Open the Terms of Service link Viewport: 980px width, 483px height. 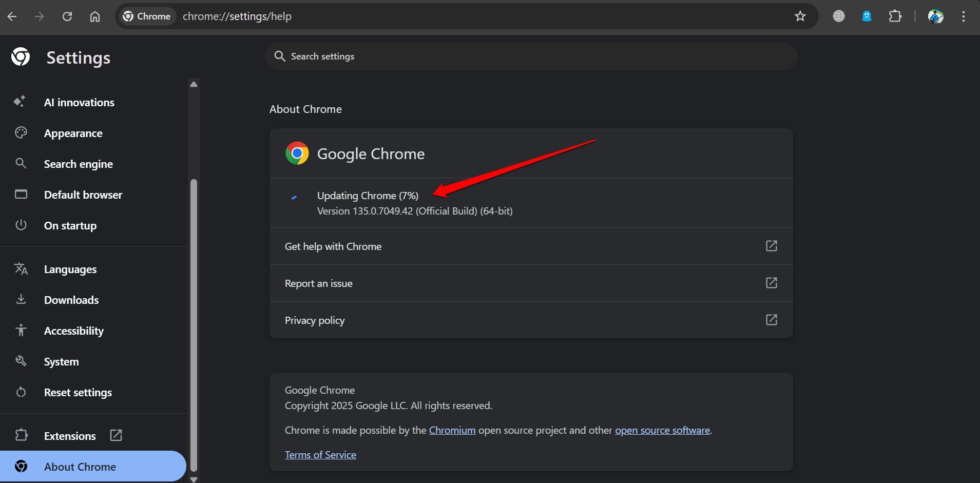tap(320, 454)
